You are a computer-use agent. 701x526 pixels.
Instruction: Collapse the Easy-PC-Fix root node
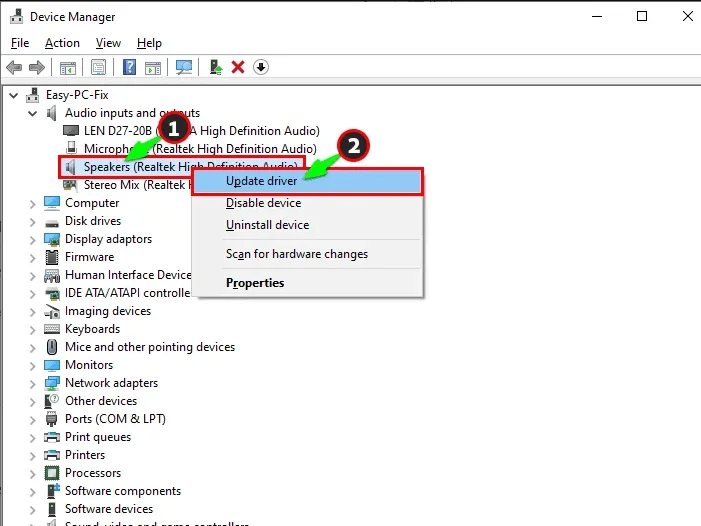[14, 95]
